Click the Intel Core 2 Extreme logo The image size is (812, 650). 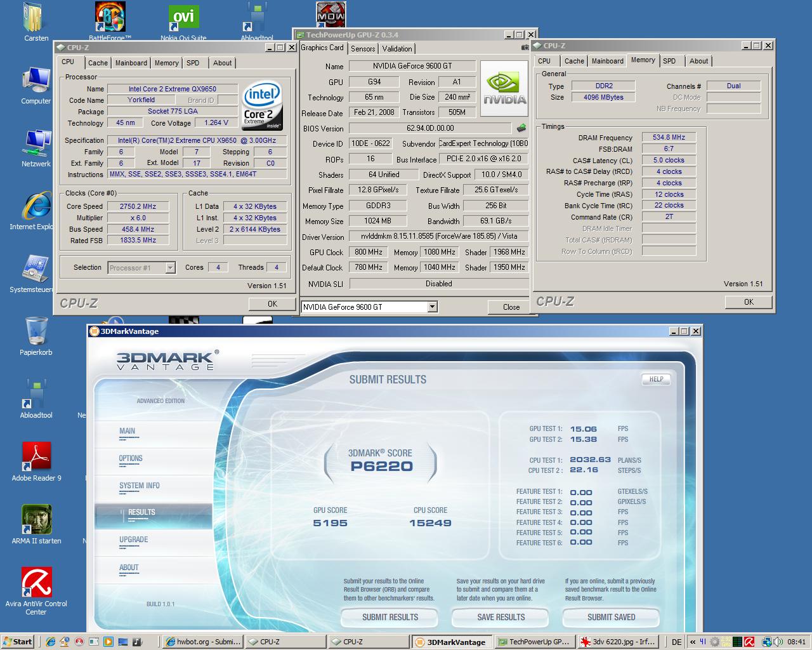pyautogui.click(x=262, y=105)
